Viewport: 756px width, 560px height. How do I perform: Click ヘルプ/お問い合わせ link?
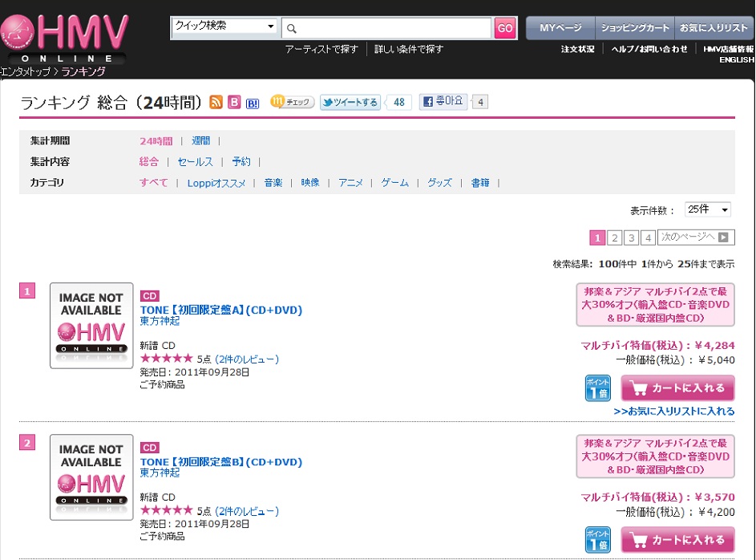pos(649,49)
